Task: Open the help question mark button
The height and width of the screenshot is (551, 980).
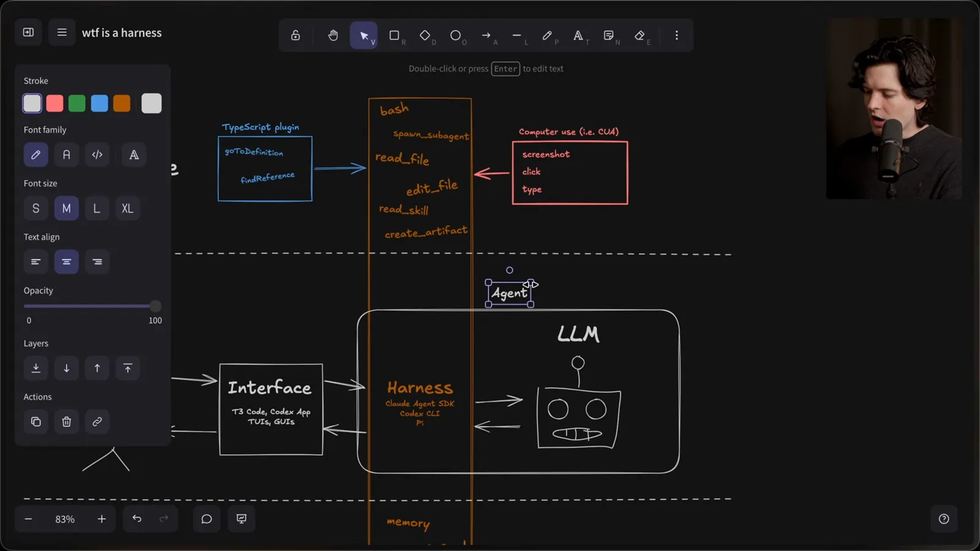Action: pyautogui.click(x=944, y=519)
